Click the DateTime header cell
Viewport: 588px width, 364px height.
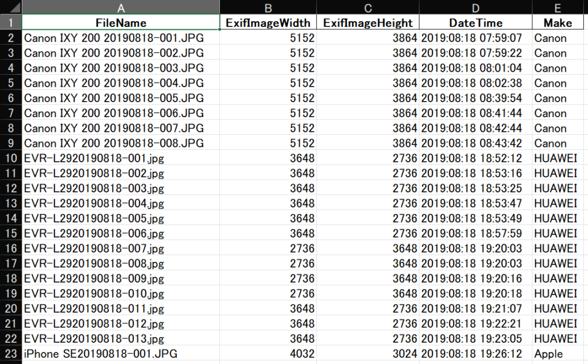pyautogui.click(x=475, y=23)
